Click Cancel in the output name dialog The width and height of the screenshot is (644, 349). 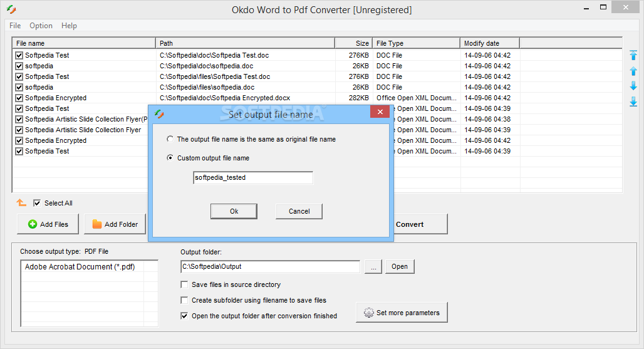pyautogui.click(x=299, y=211)
